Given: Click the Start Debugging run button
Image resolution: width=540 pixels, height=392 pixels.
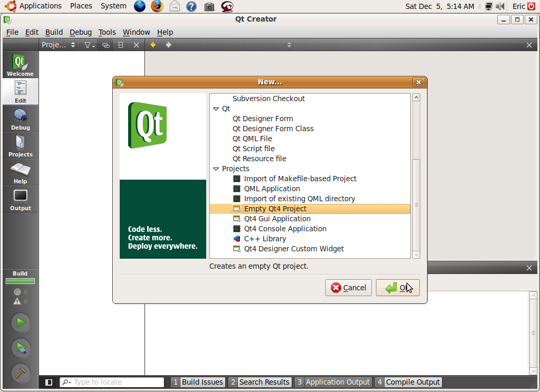Looking at the screenshot, I should [x=21, y=348].
